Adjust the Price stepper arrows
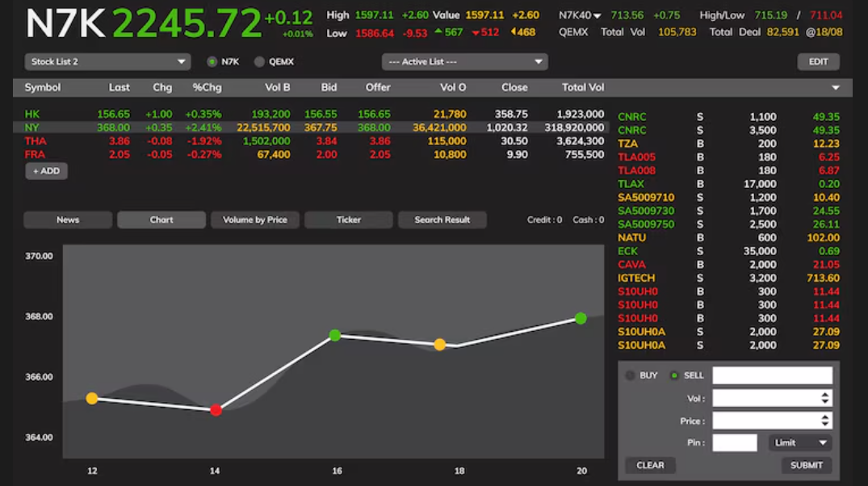This screenshot has width=868, height=486. [825, 421]
